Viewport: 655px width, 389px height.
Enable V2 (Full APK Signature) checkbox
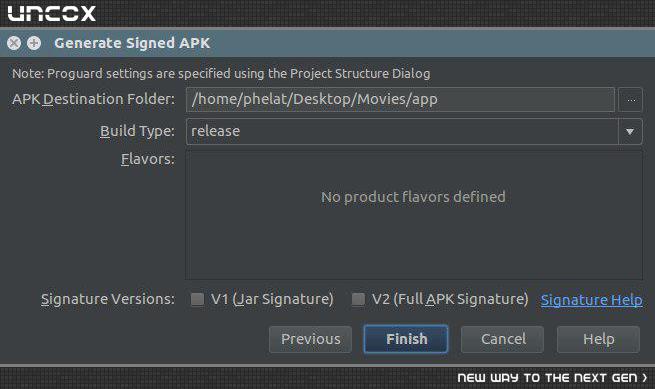pos(358,299)
